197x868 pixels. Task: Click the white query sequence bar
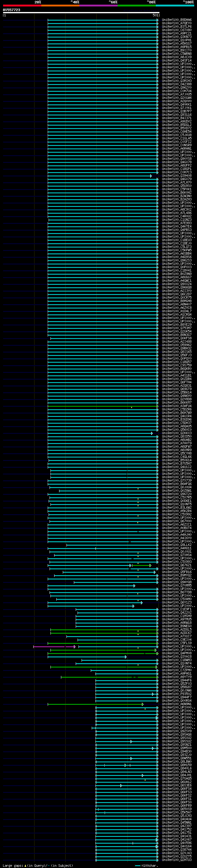81,13
